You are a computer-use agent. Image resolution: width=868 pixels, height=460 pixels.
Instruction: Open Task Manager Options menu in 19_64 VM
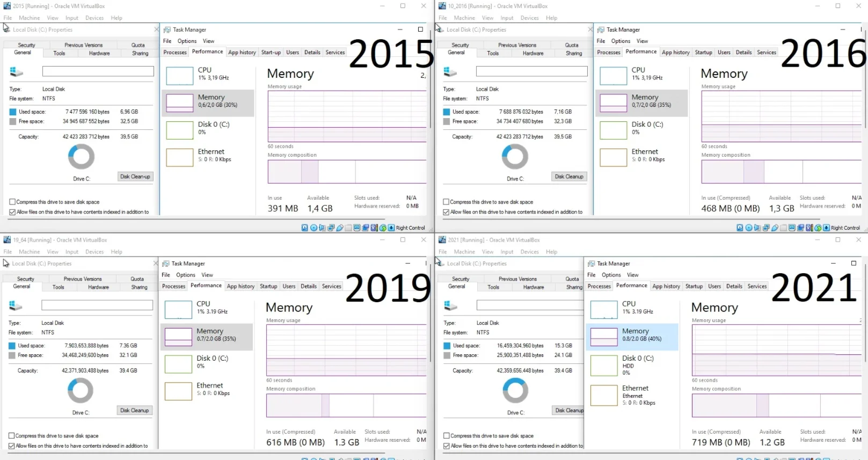click(x=186, y=275)
